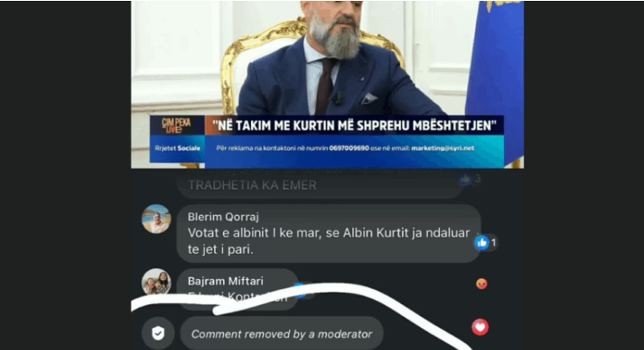The width and height of the screenshot is (644, 350).
Task: Click Blerim Qorraj's comment text about votes
Action: pyautogui.click(x=329, y=241)
